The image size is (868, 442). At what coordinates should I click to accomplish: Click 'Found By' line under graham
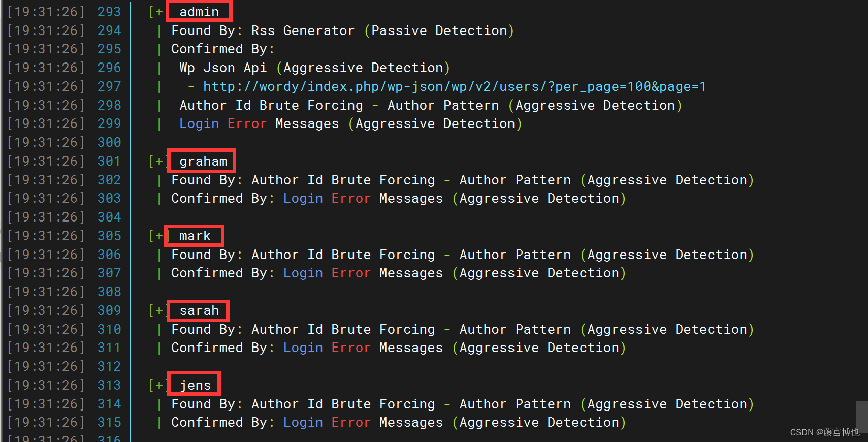pos(462,180)
